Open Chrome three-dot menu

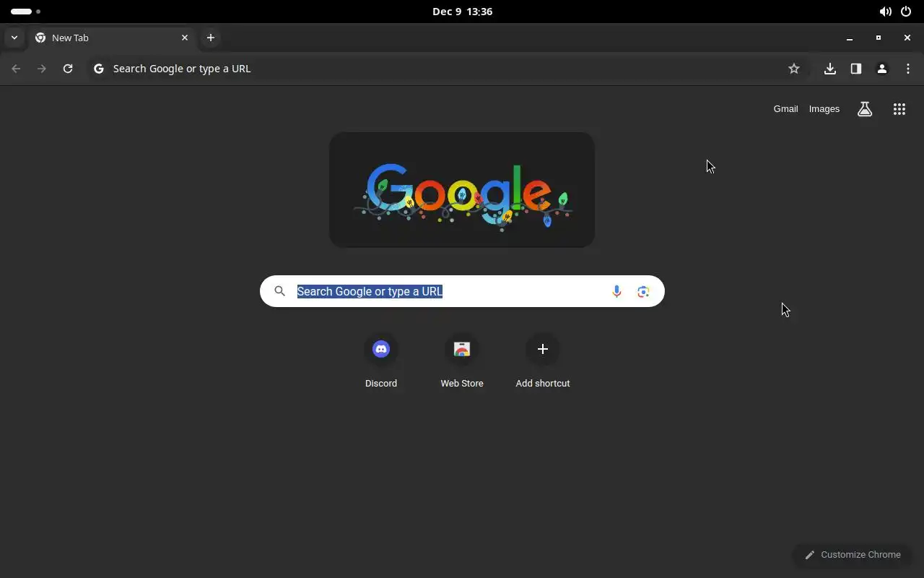(x=908, y=69)
